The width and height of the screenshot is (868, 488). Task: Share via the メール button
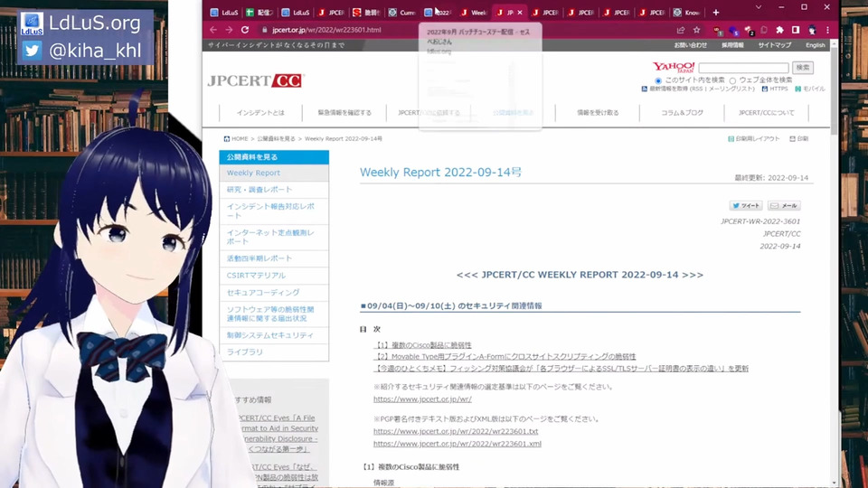[784, 206]
